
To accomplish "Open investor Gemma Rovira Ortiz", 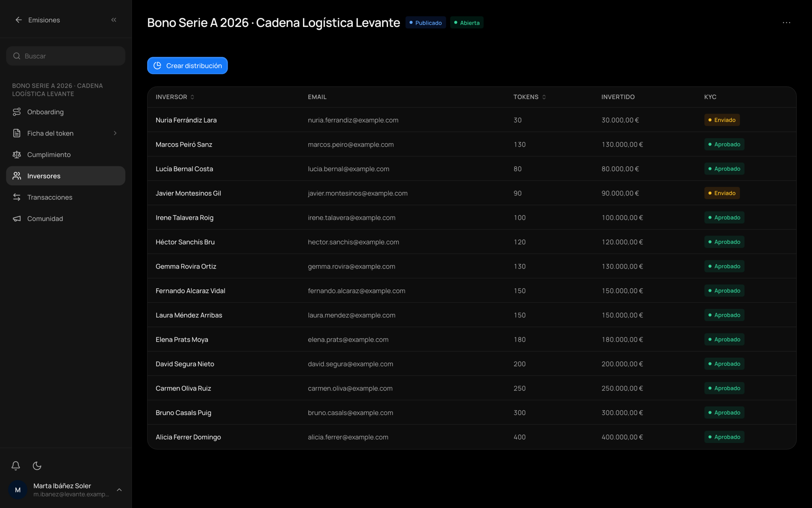I will pyautogui.click(x=186, y=266).
